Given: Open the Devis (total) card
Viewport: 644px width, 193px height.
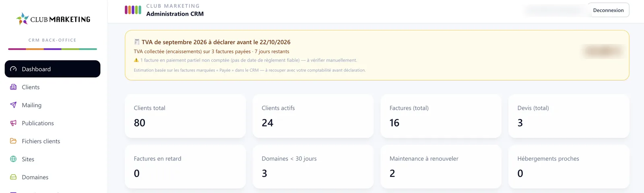Looking at the screenshot, I should [569, 116].
